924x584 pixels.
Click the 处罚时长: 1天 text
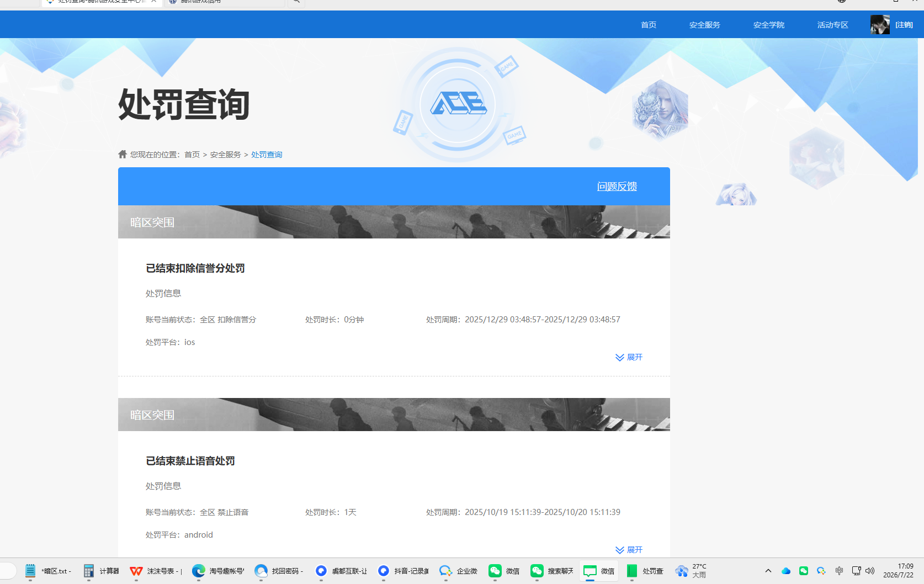point(331,512)
